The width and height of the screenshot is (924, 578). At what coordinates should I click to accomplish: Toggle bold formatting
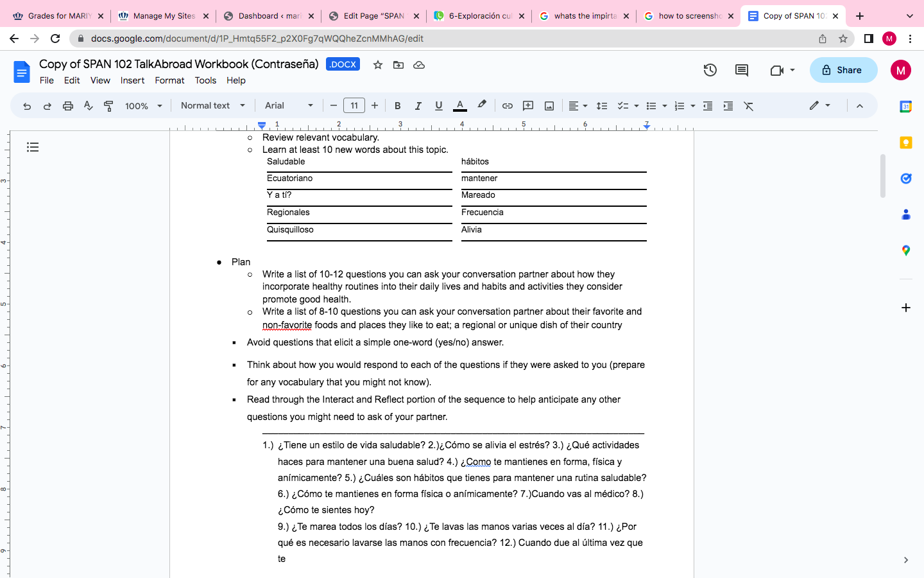tap(397, 106)
